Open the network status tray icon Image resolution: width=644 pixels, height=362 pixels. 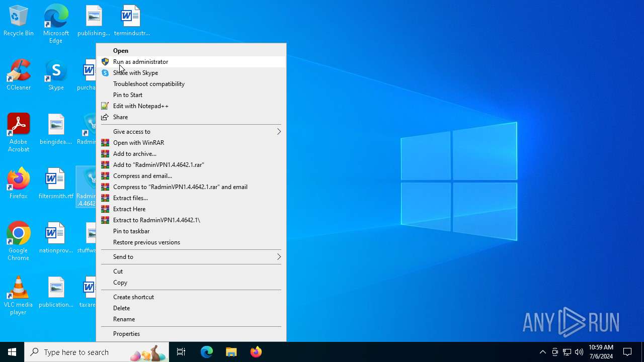pyautogui.click(x=567, y=352)
